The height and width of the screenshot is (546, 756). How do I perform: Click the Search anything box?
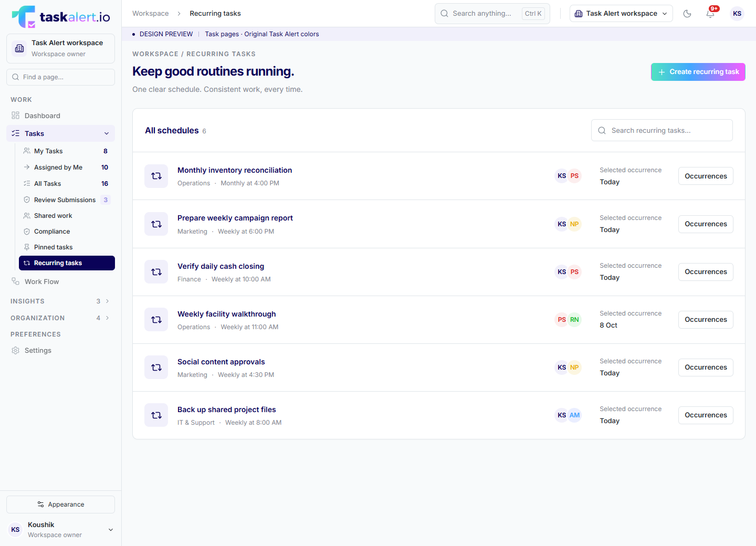point(492,14)
